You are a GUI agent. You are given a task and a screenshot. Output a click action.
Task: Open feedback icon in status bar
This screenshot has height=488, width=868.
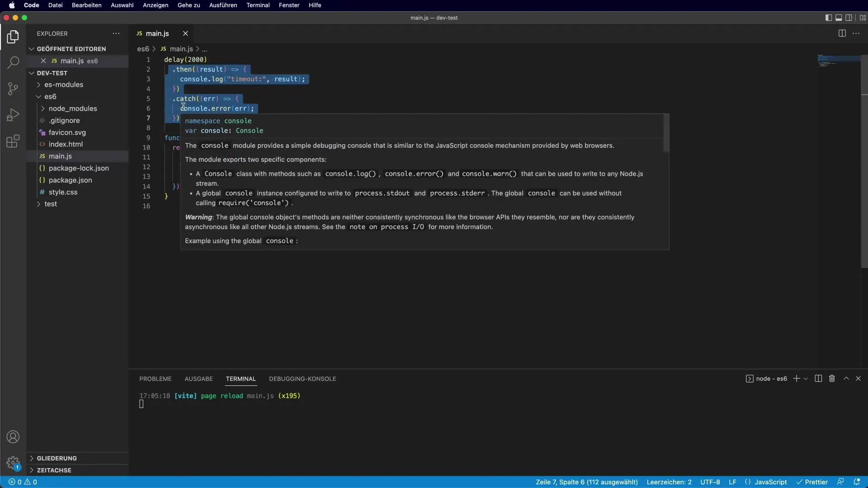[840, 482]
